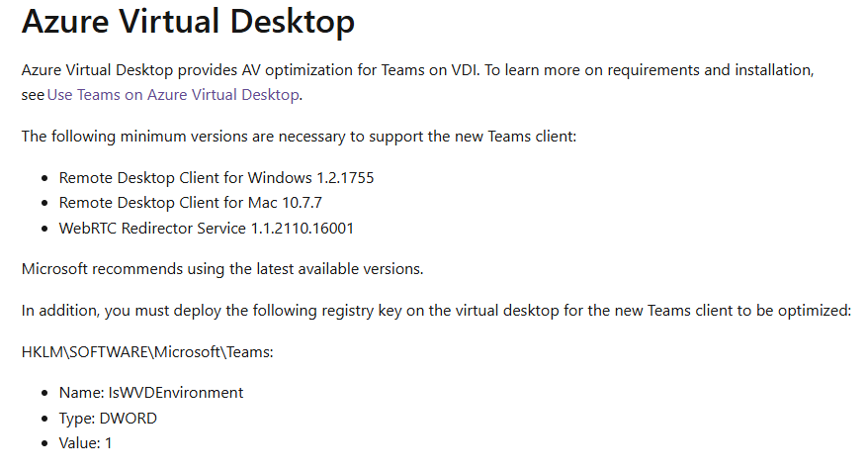Click the HKLM\SOFTWARE\Microsoft\Teams registry path
The width and height of the screenshot is (868, 472).
coord(147,351)
